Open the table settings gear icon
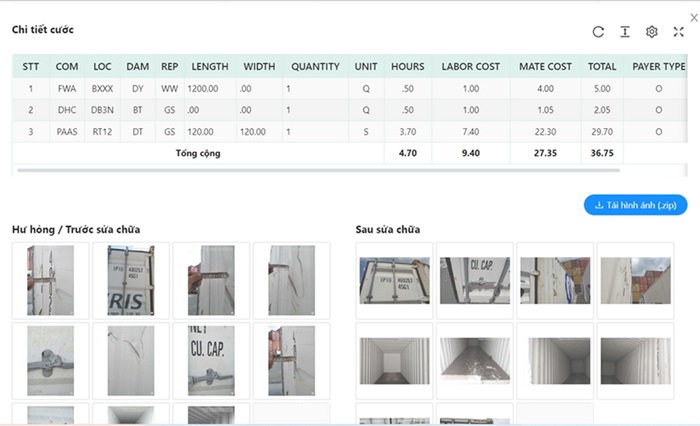 pos(652,32)
